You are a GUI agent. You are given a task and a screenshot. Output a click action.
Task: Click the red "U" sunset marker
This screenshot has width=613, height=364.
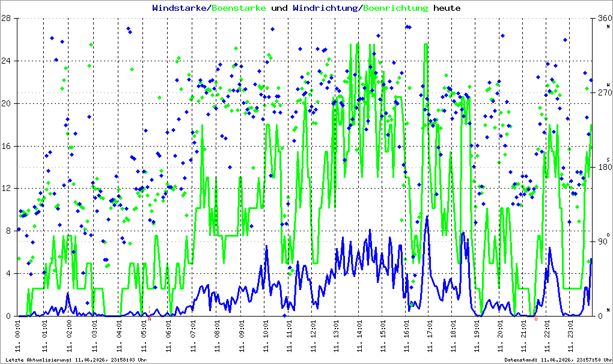[536, 319]
